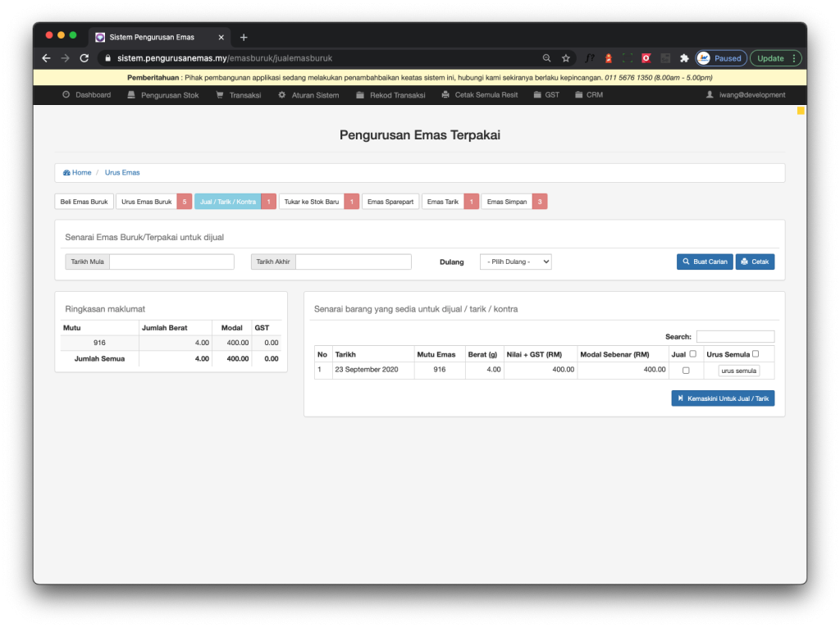The image size is (840, 628).
Task: Open the Tukar ke Stok Baru tab
Action: (312, 202)
